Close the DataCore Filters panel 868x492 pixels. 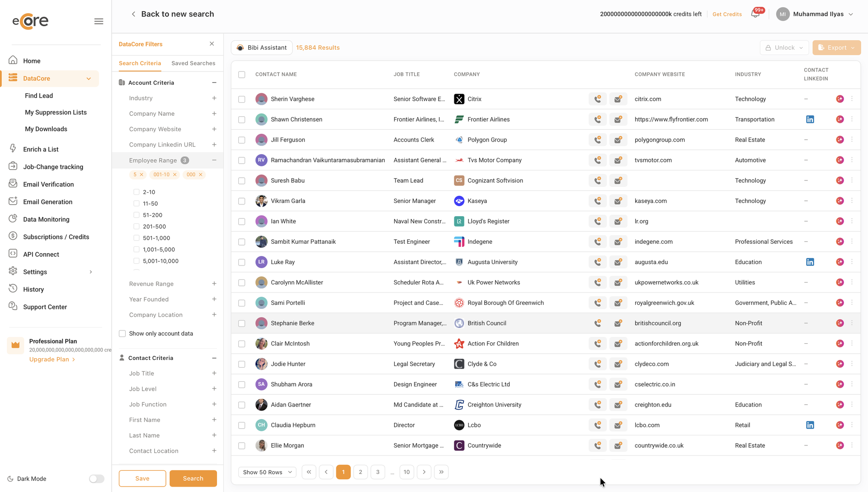pyautogui.click(x=212, y=44)
